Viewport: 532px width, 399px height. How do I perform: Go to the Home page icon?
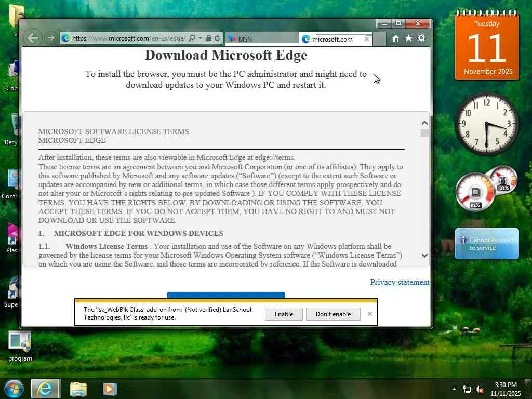click(395, 38)
